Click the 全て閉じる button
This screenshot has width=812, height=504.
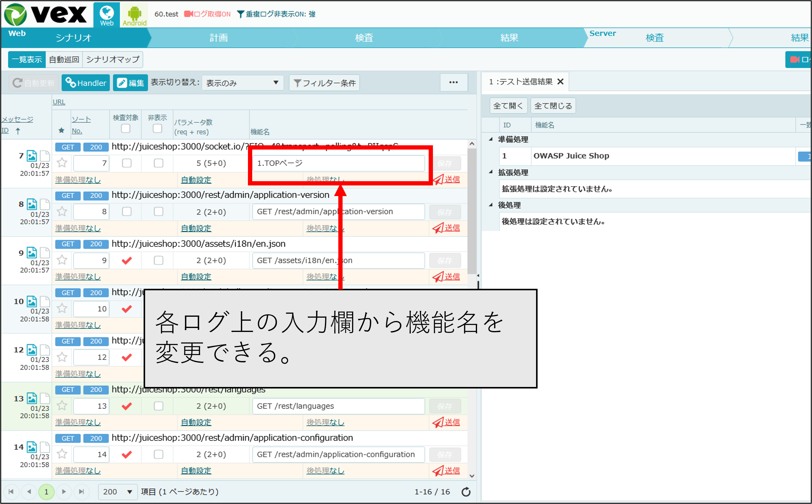coord(553,106)
